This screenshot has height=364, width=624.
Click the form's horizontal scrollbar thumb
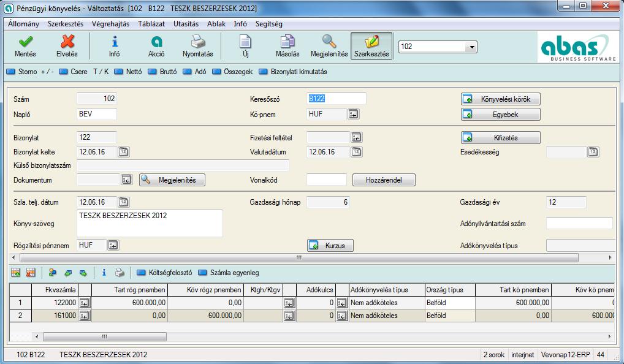point(299,257)
